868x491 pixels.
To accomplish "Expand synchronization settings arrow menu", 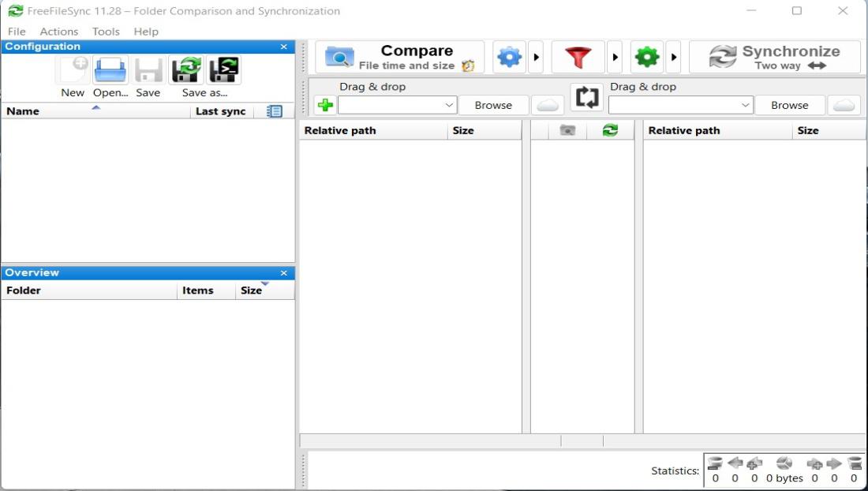I will point(673,57).
